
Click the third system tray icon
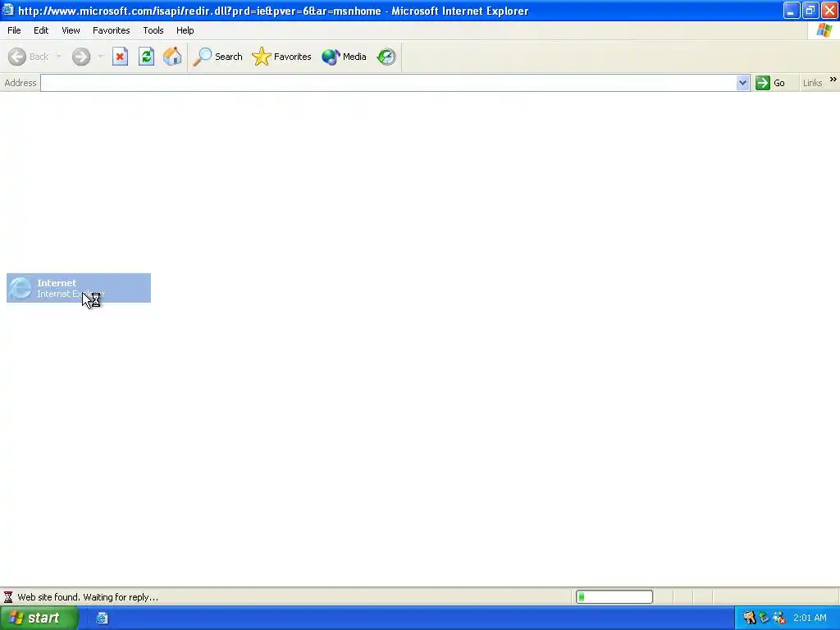[779, 618]
